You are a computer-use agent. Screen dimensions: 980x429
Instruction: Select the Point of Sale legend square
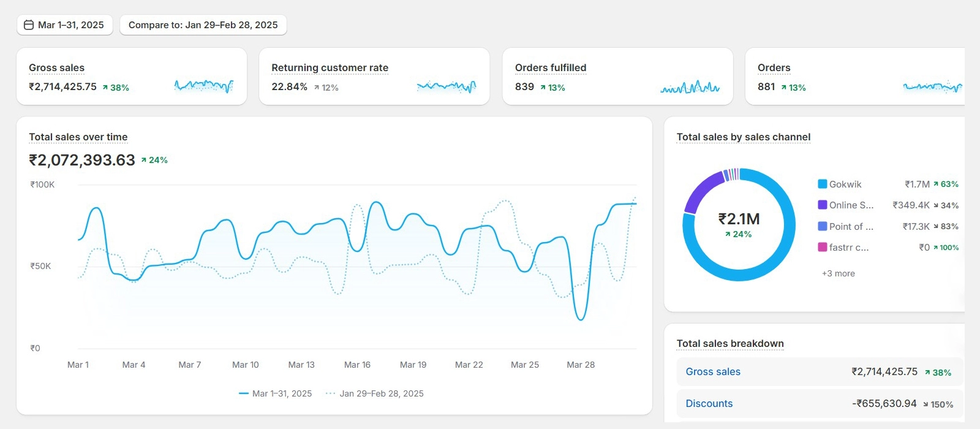823,226
